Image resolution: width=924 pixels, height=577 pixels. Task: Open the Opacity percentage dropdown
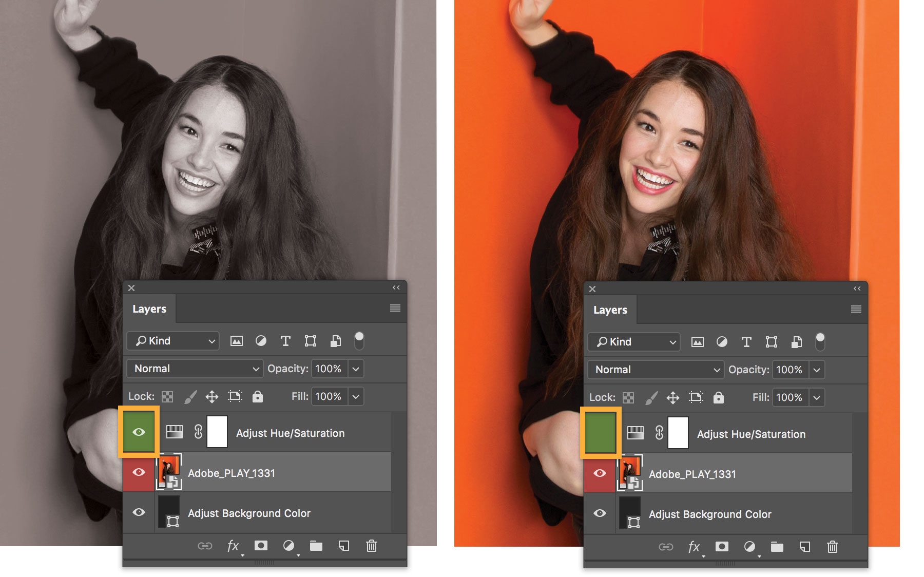pos(357,369)
